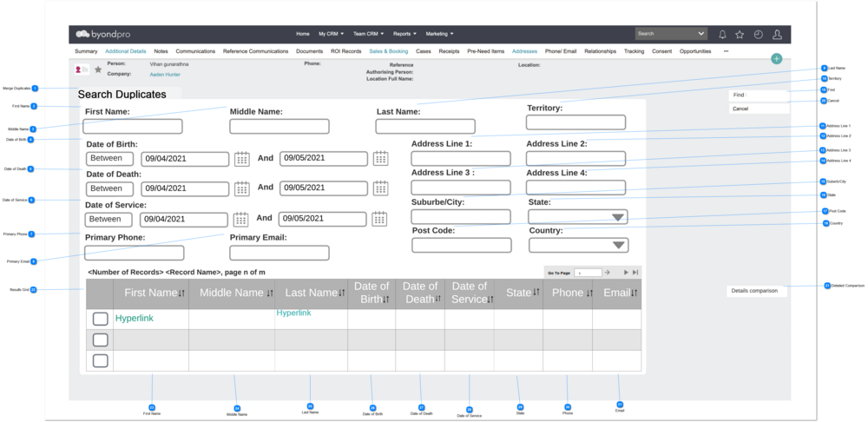Open the Date of Service Between dropdown
Image resolution: width=868 pixels, height=422 pixels.
[108, 220]
